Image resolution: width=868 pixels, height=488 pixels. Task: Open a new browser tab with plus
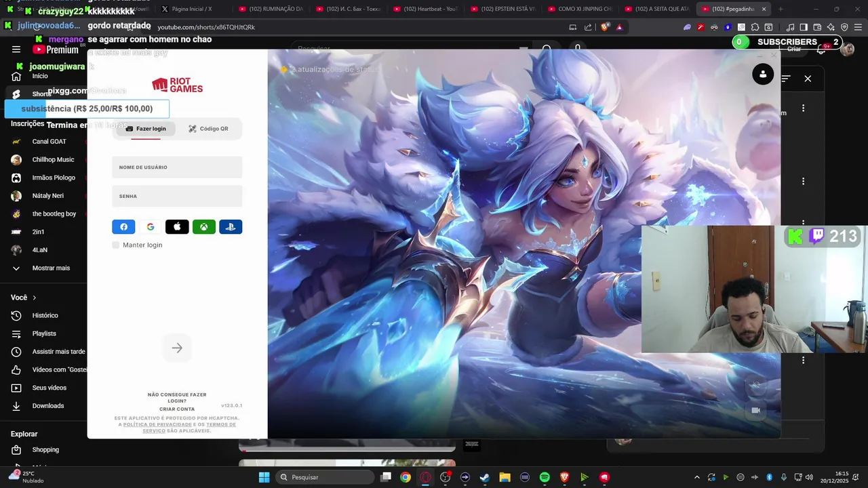pyautogui.click(x=781, y=9)
